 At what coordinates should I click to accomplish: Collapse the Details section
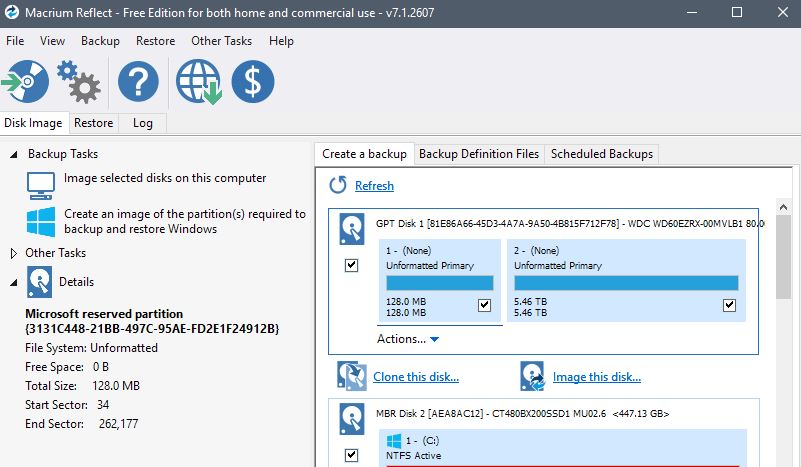click(x=14, y=282)
